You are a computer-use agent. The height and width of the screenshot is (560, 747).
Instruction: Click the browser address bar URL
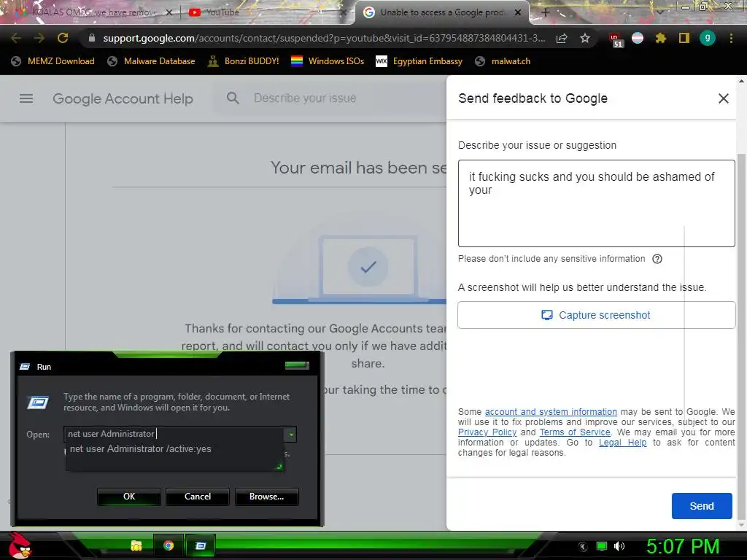[x=324, y=38]
